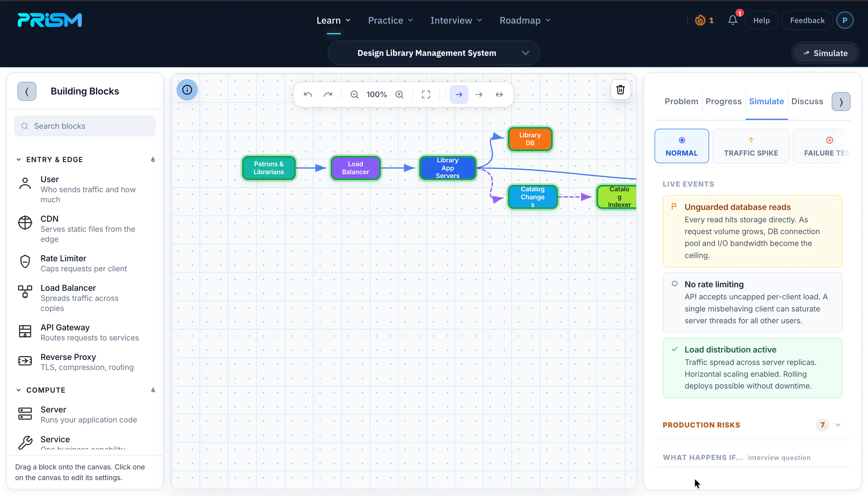Screen dimensions: 868x496
Task: Click the Feedback button
Action: tap(807, 20)
